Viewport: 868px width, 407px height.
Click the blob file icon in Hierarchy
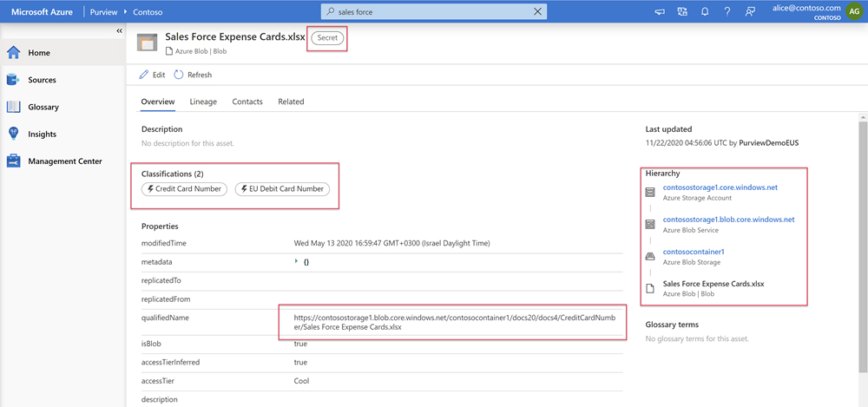click(650, 288)
